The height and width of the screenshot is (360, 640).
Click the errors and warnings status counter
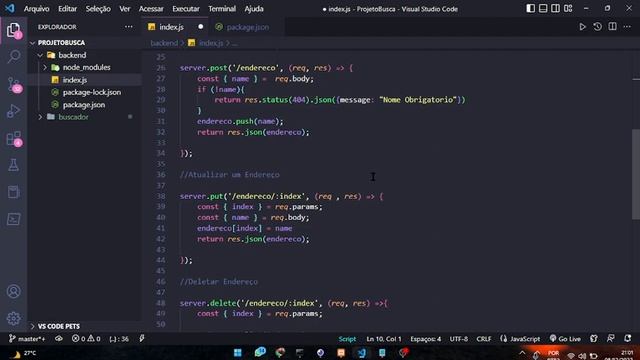point(86,339)
